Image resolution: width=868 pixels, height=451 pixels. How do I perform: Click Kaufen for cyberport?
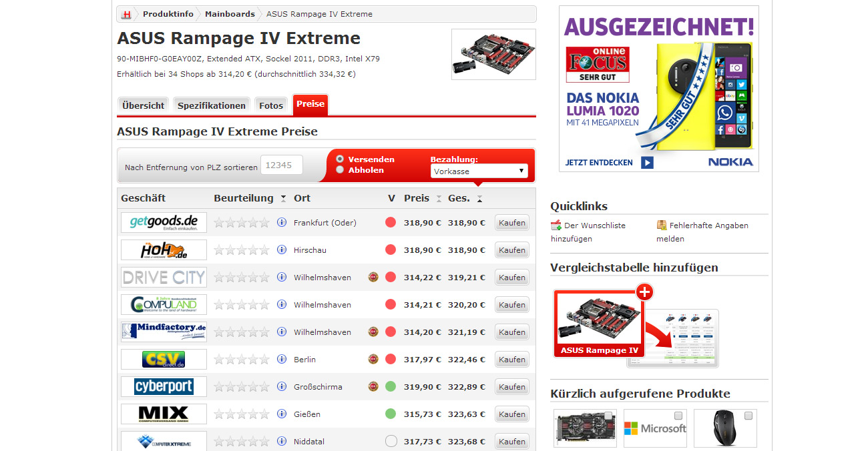click(x=512, y=387)
